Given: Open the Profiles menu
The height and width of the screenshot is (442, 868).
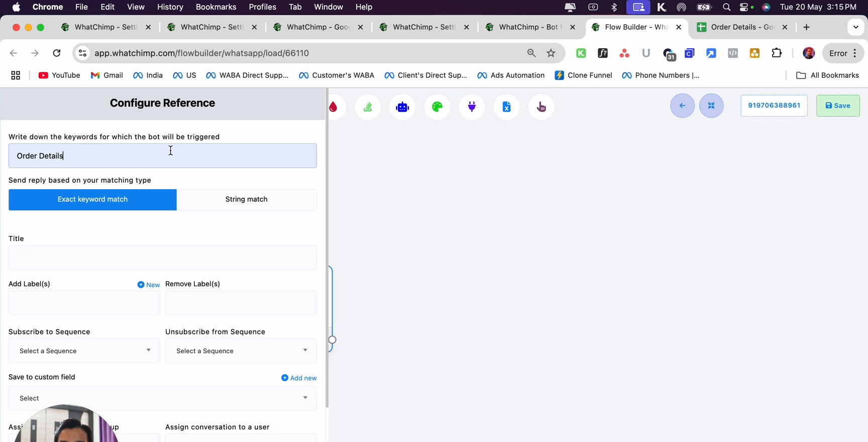Looking at the screenshot, I should pyautogui.click(x=263, y=7).
